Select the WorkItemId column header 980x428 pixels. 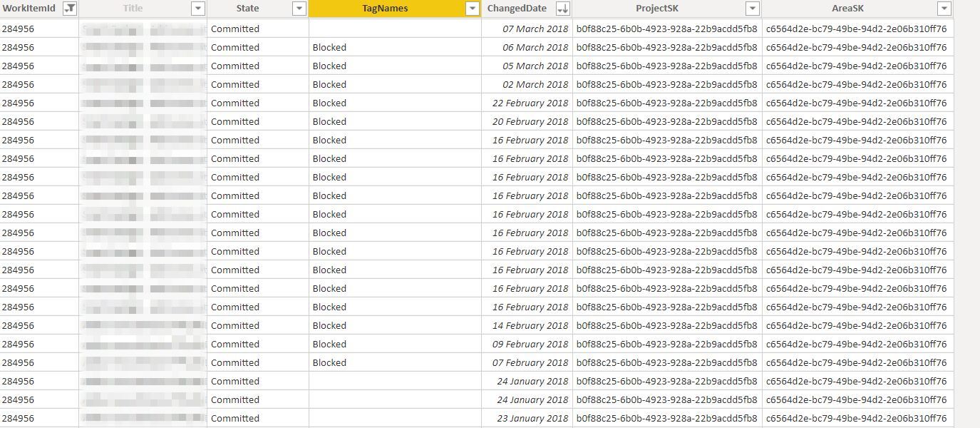39,9
